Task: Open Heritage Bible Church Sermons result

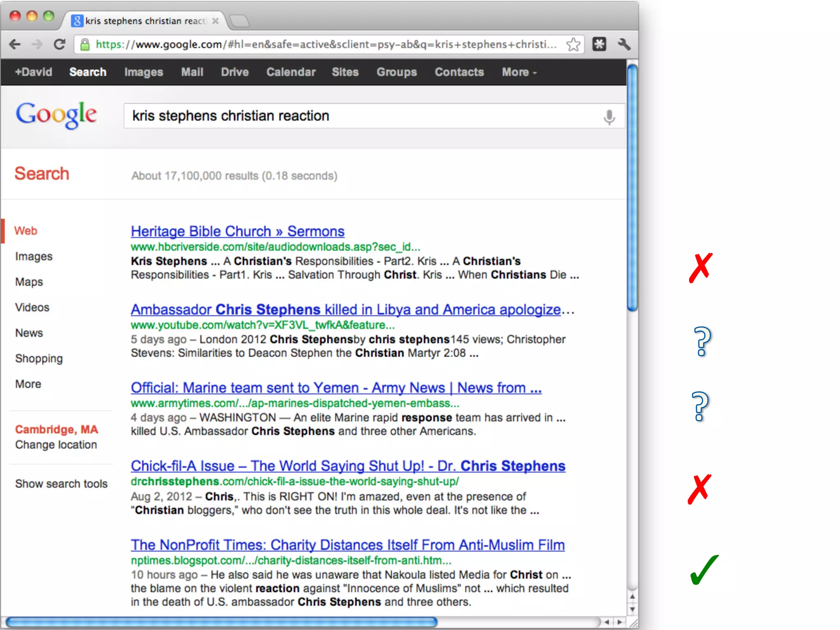Action: [x=237, y=231]
